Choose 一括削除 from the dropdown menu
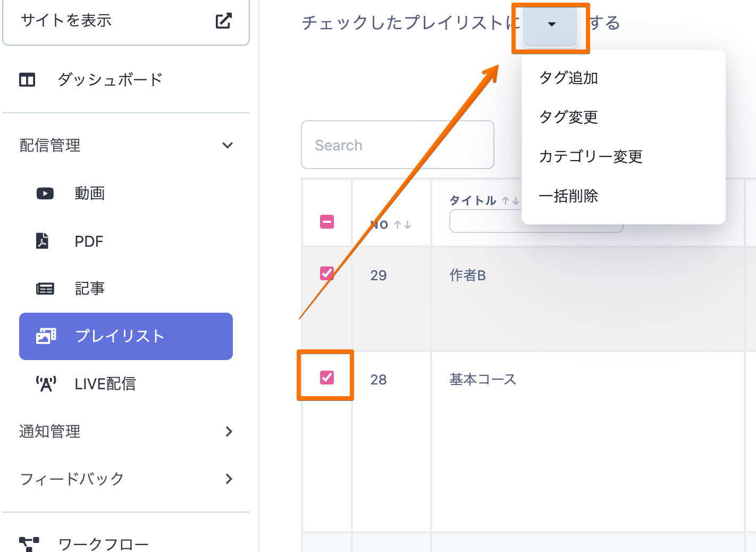The width and height of the screenshot is (756, 552). [568, 196]
